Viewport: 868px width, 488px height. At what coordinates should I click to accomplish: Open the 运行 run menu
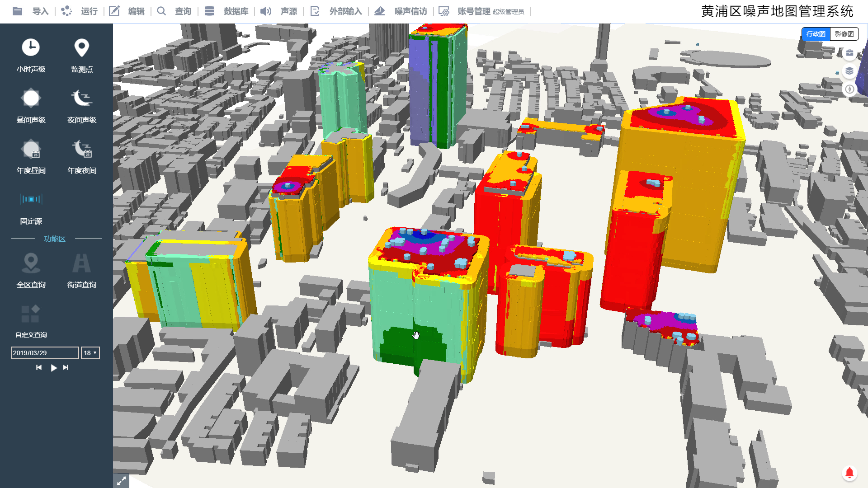(89, 11)
